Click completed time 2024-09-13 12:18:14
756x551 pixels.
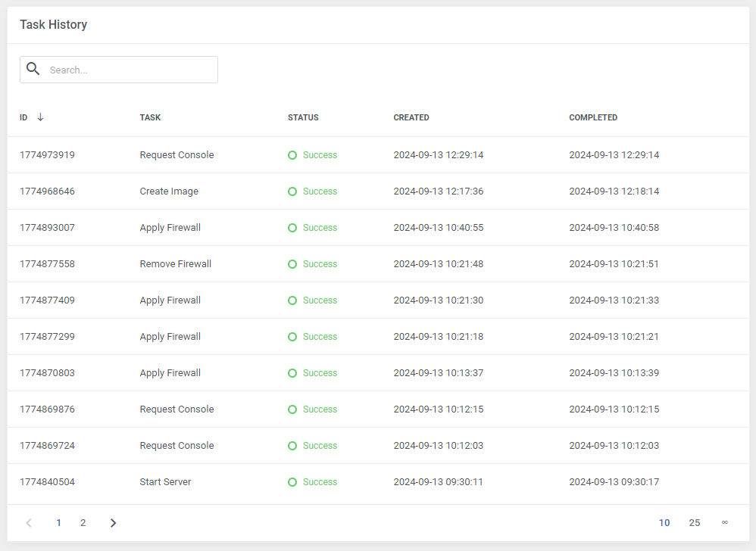[x=614, y=191]
